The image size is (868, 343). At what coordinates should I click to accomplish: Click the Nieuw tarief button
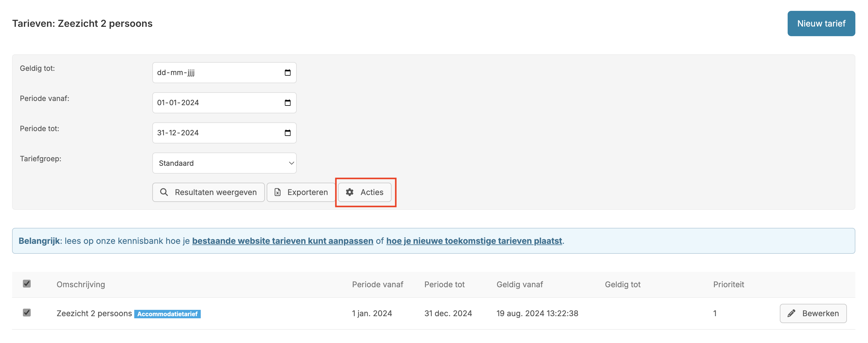click(821, 23)
